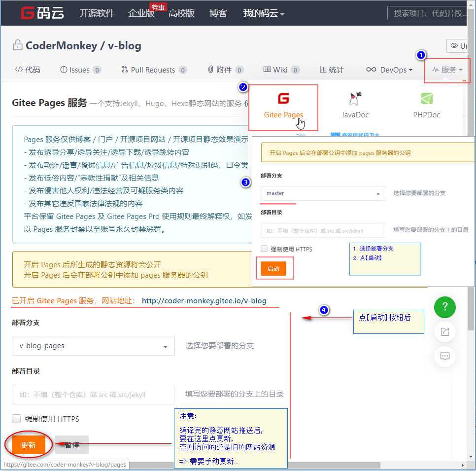This screenshot has height=471, width=476.
Task: Click the orange 更新 button
Action: [28, 444]
